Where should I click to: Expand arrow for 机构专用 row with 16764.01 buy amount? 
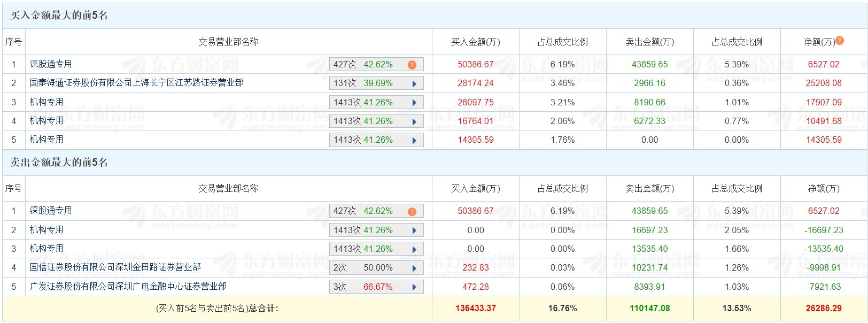(x=414, y=121)
